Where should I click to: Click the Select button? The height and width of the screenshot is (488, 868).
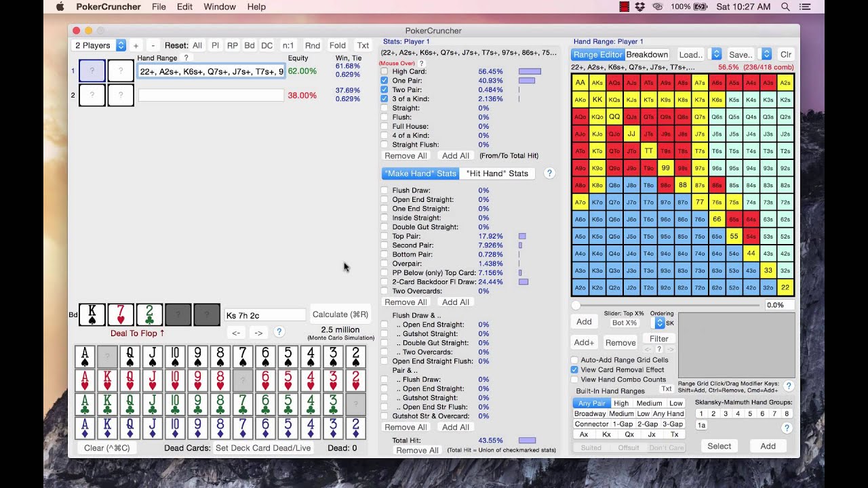[719, 446]
